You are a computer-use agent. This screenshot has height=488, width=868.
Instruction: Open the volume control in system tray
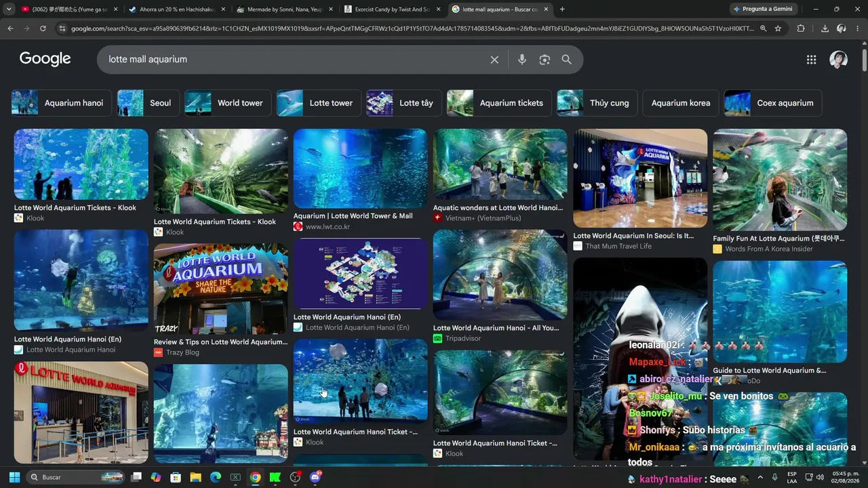tap(820, 477)
